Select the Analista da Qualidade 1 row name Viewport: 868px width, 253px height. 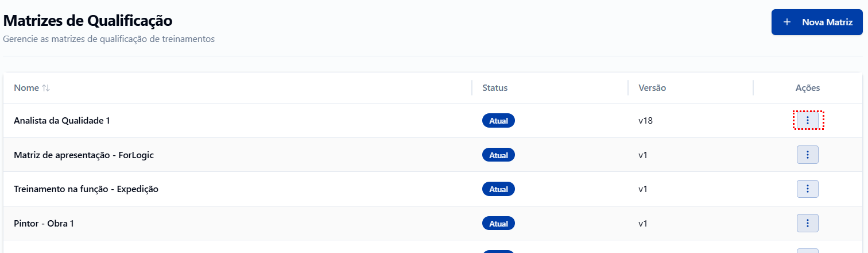coord(61,121)
